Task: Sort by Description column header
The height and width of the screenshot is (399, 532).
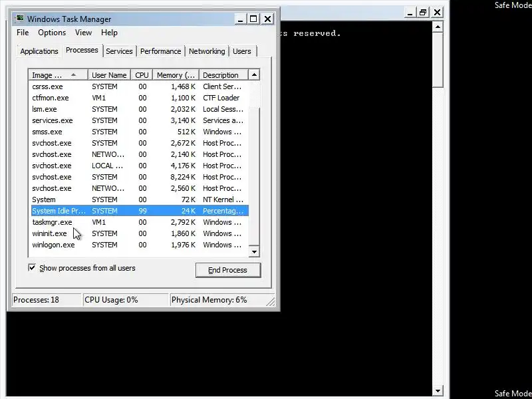Action: (223, 75)
